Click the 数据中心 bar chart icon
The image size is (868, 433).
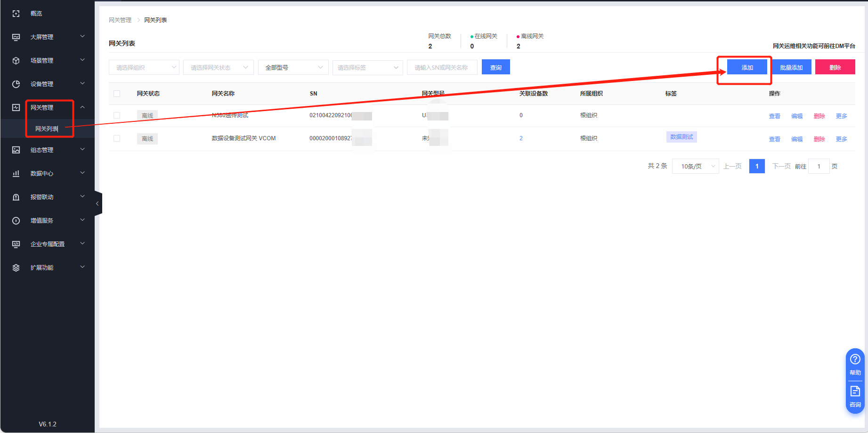click(x=16, y=174)
